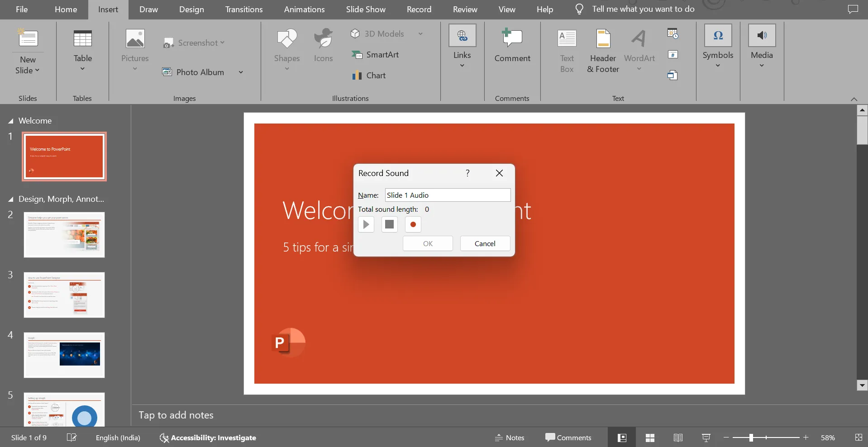Collapse the Design, Morph, Annot... section
The image size is (868, 447).
(x=10, y=200)
